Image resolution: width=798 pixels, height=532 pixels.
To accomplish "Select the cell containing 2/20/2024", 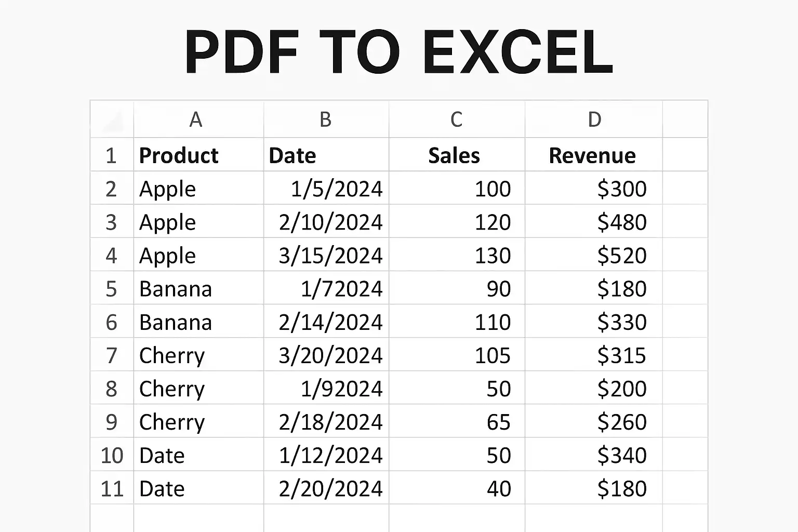I will (326, 488).
